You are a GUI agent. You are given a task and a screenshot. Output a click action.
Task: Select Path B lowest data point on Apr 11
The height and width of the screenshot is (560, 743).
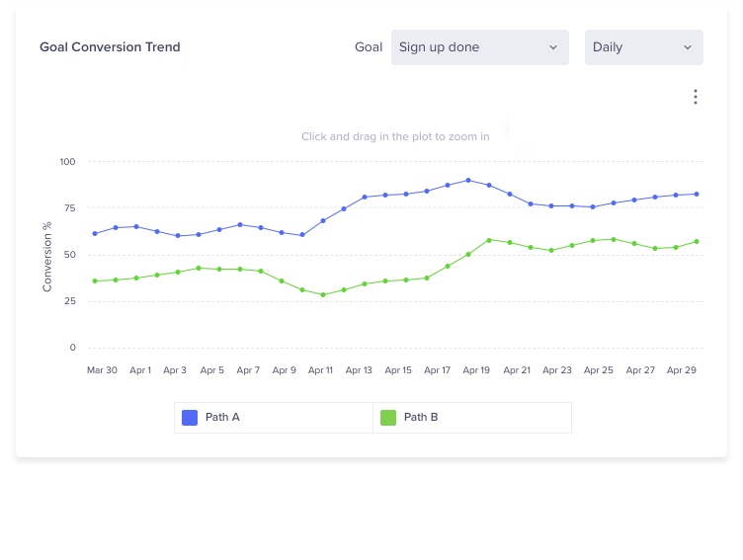click(323, 294)
